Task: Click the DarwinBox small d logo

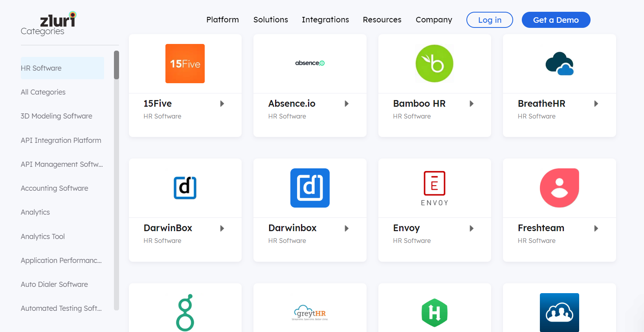Action: 185,188
